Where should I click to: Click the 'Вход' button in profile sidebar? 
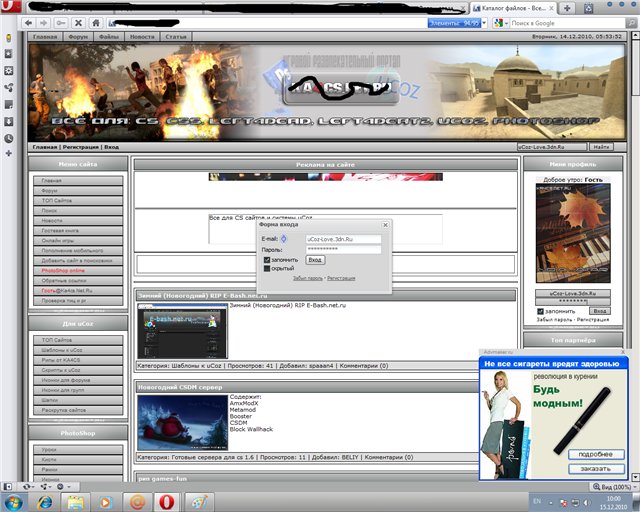(599, 311)
